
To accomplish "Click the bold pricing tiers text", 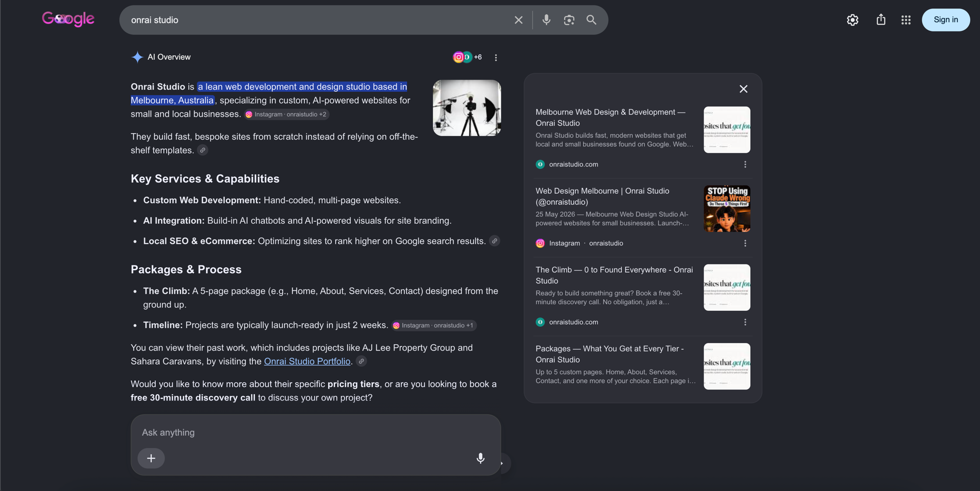I will pyautogui.click(x=353, y=384).
